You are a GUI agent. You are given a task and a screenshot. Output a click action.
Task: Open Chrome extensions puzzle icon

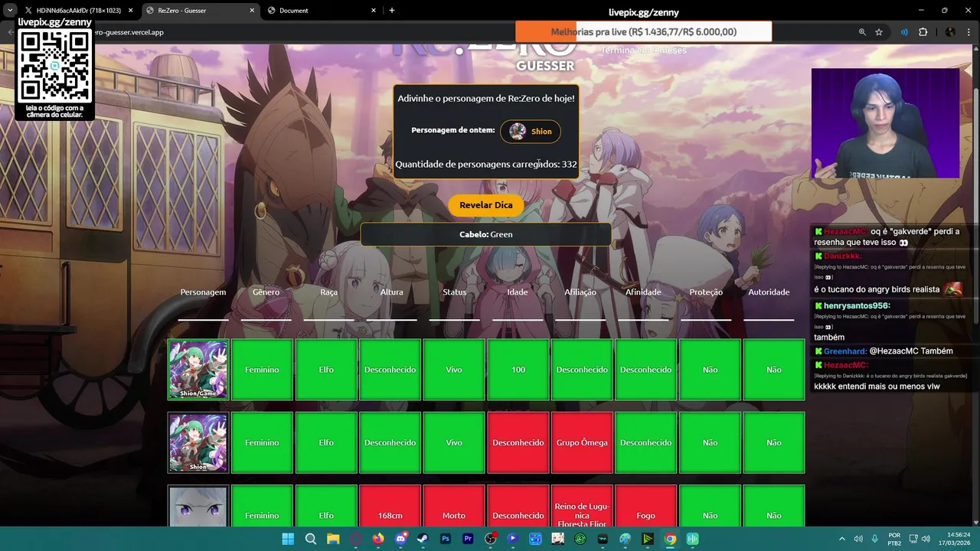(x=923, y=32)
